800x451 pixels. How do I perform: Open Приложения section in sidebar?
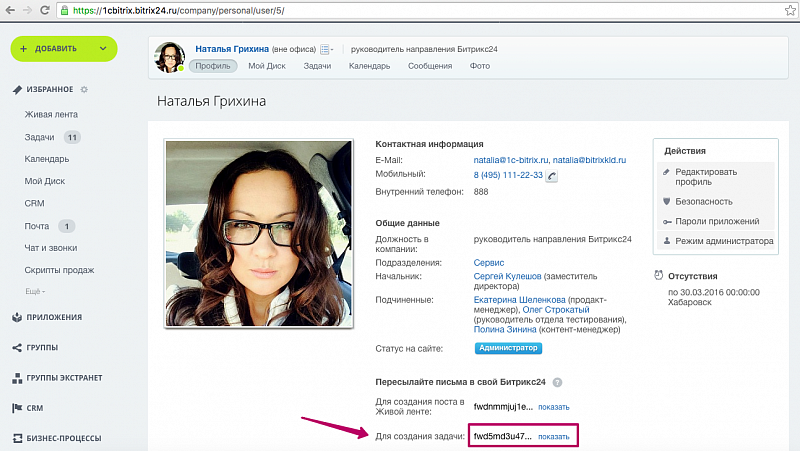coord(54,317)
